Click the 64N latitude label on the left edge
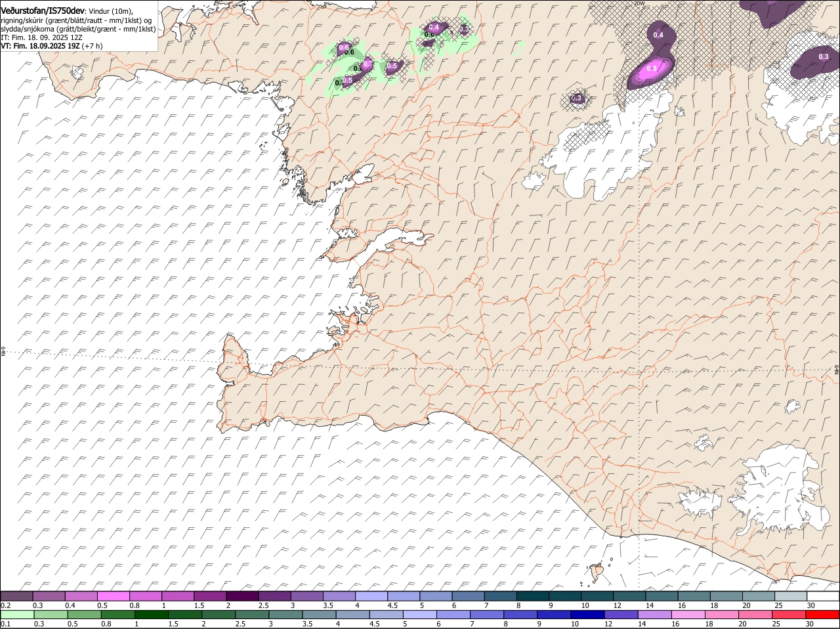 3,352
